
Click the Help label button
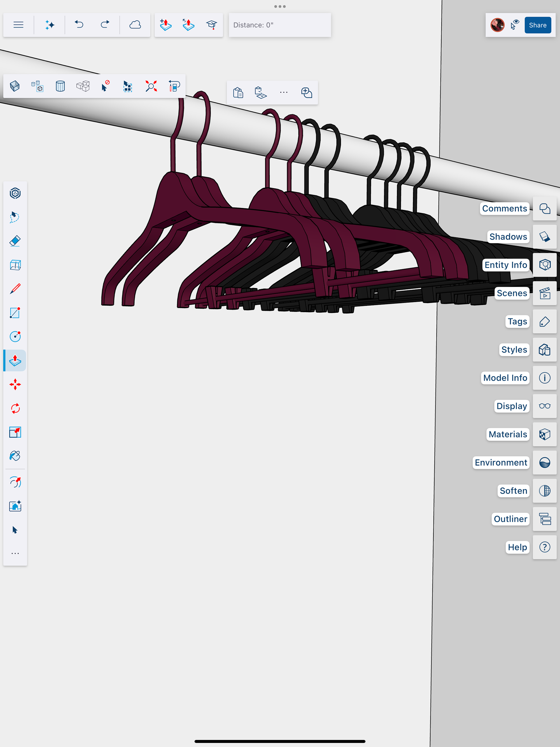coord(517,547)
